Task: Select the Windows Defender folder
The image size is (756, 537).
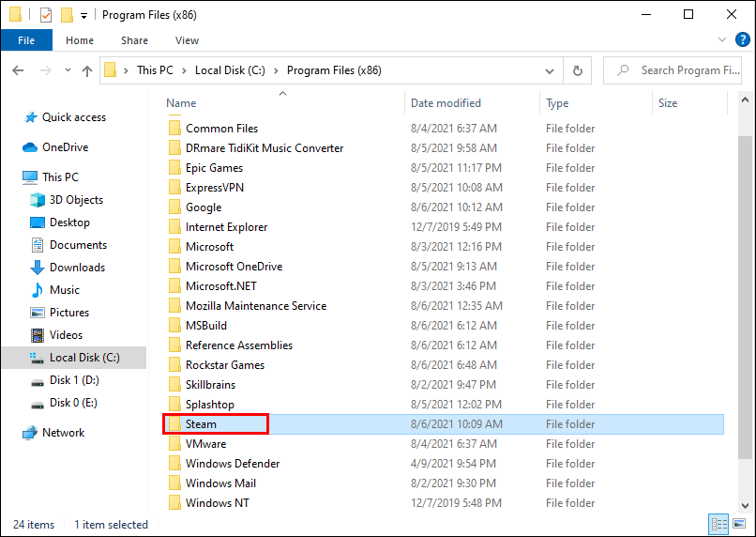Action: [443, 464]
